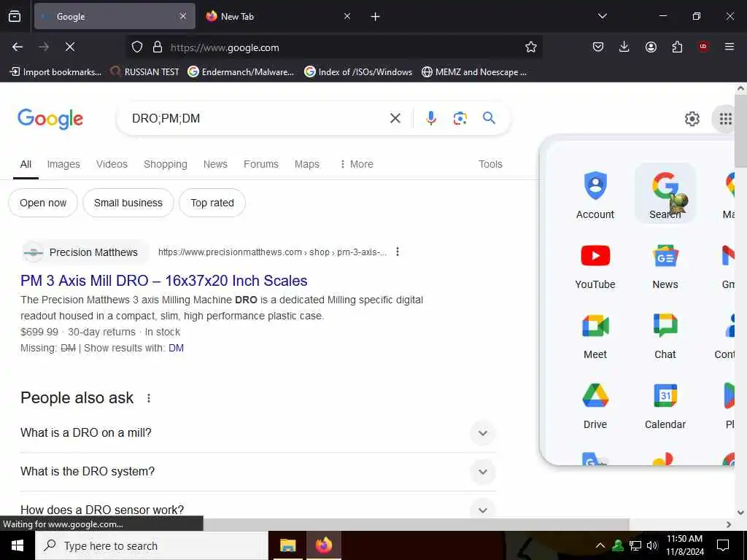Open Firefox View tab icon
747x560 pixels.
[x=15, y=16]
